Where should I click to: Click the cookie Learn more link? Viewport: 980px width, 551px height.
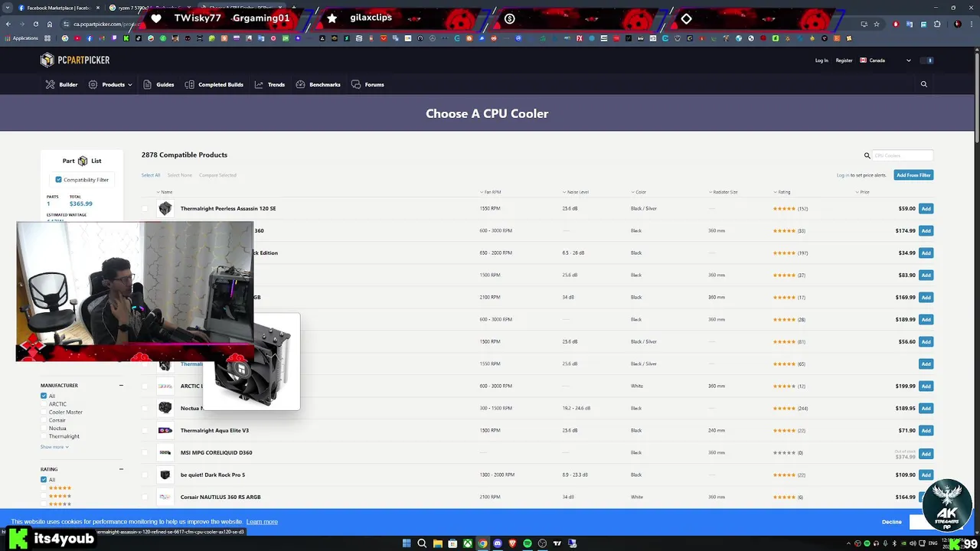[262, 522]
